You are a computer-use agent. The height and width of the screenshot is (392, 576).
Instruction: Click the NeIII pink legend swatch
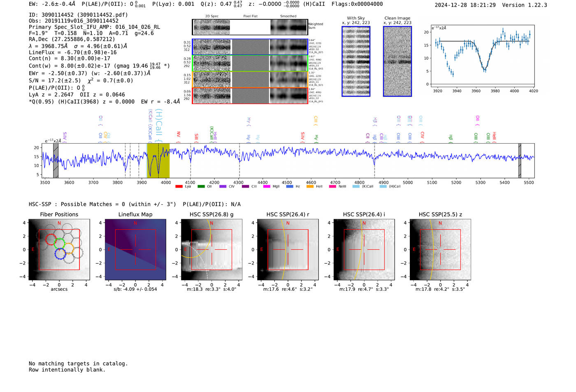pyautogui.click(x=332, y=186)
